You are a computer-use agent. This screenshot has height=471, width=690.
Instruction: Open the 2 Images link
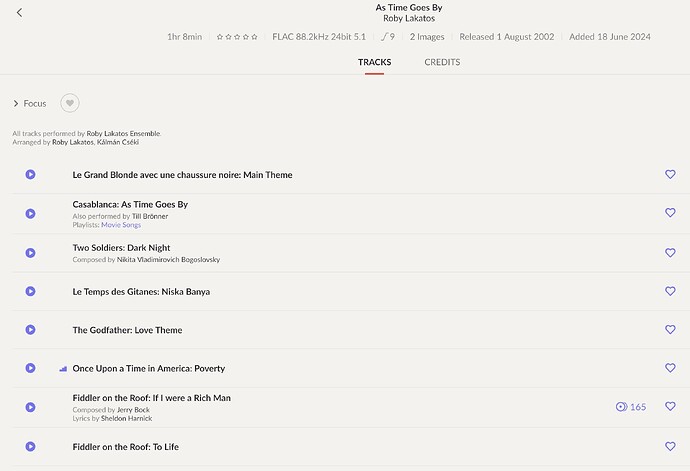click(427, 37)
